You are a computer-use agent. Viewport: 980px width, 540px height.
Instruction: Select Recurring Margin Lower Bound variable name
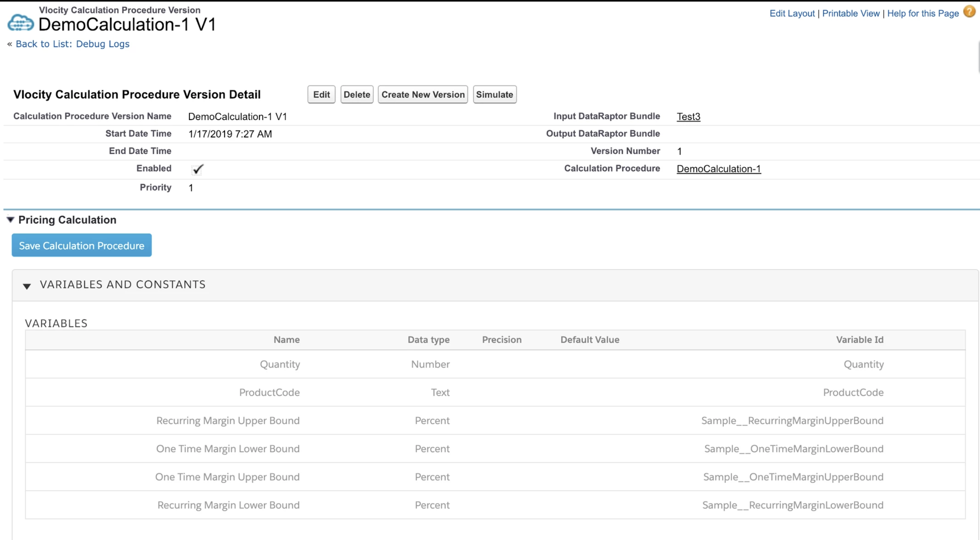click(229, 505)
